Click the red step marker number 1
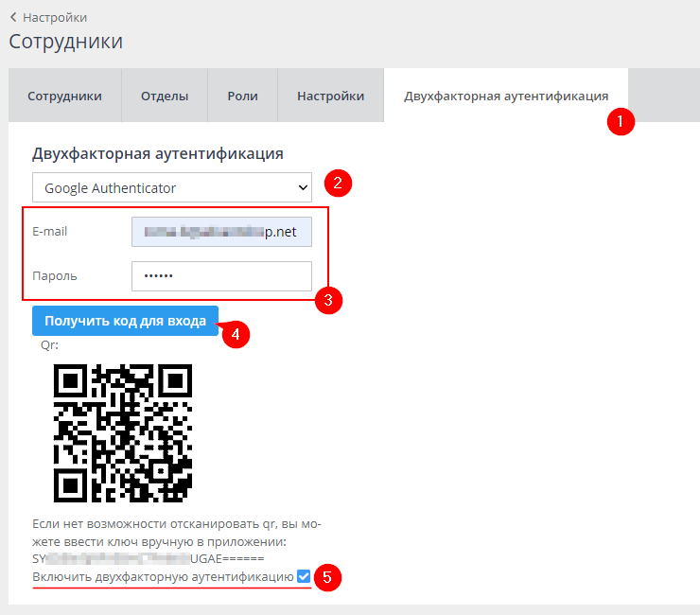 621,122
